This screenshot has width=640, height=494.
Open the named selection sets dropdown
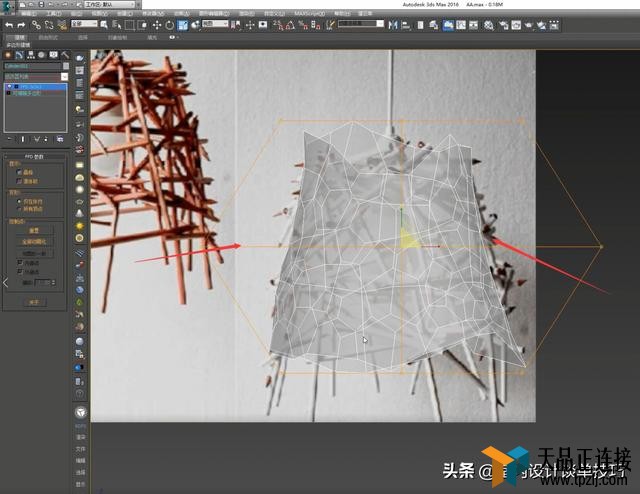(x=361, y=24)
